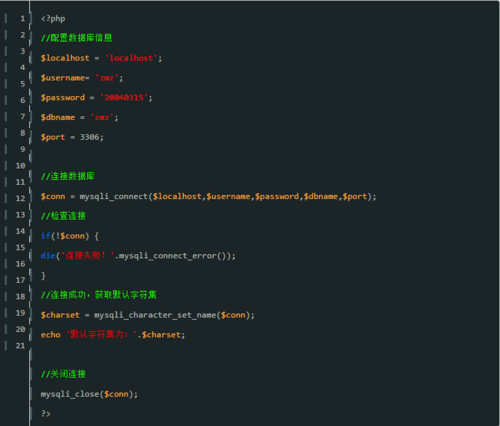This screenshot has height=426, width=500.
Task: Click line number 12 in gutter
Action: tap(20, 198)
